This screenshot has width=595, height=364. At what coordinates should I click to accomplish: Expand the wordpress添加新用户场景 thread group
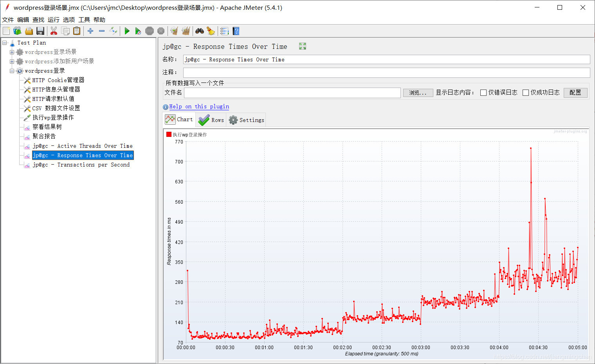click(12, 61)
